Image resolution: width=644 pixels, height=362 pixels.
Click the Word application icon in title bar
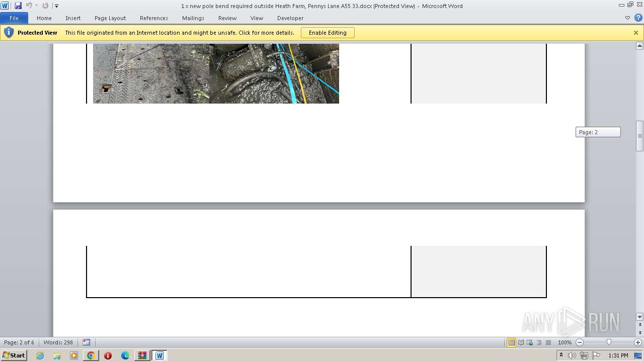(5, 6)
